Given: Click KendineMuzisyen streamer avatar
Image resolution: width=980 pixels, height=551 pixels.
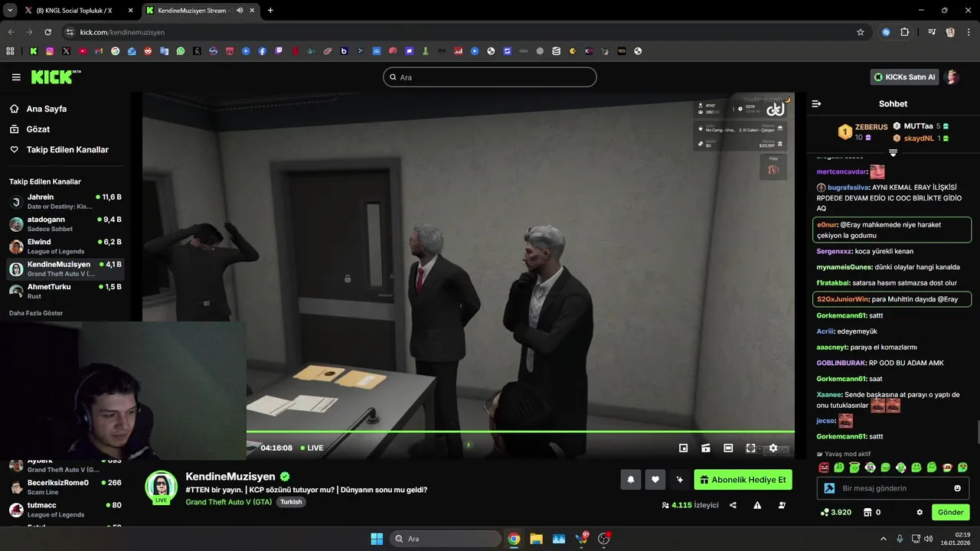Looking at the screenshot, I should click(x=161, y=487).
